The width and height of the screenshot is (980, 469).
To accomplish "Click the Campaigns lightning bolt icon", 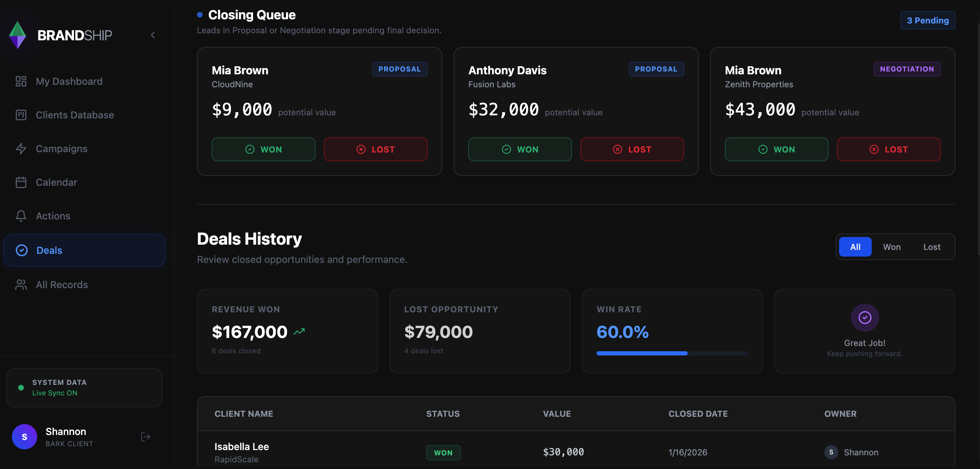I will click(21, 148).
